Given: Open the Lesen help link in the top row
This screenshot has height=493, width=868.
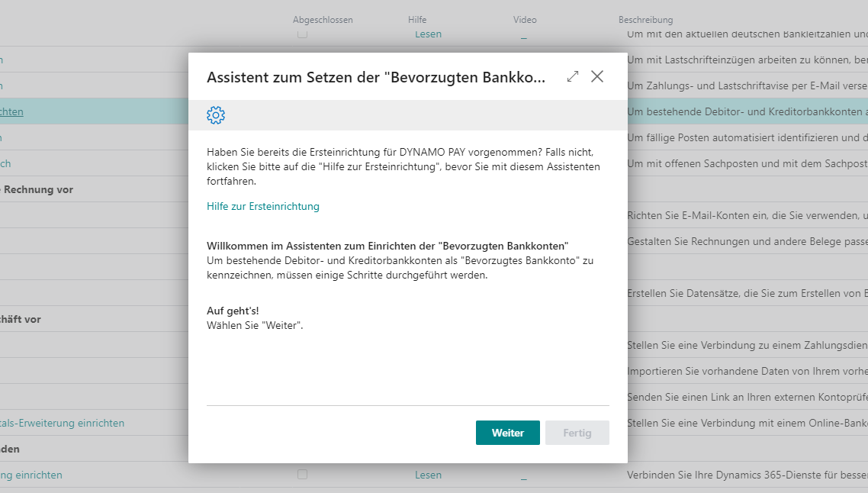Looking at the screenshot, I should [429, 34].
